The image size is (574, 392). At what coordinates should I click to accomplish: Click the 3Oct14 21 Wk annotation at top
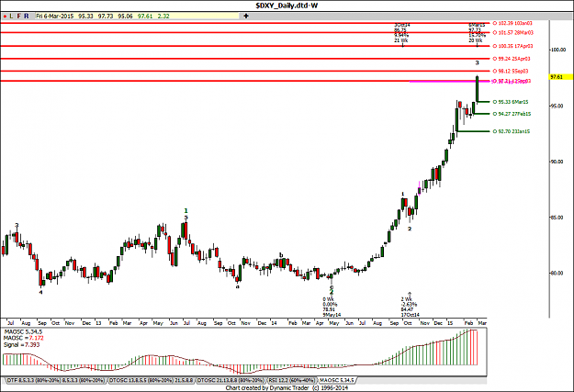pyautogui.click(x=401, y=32)
